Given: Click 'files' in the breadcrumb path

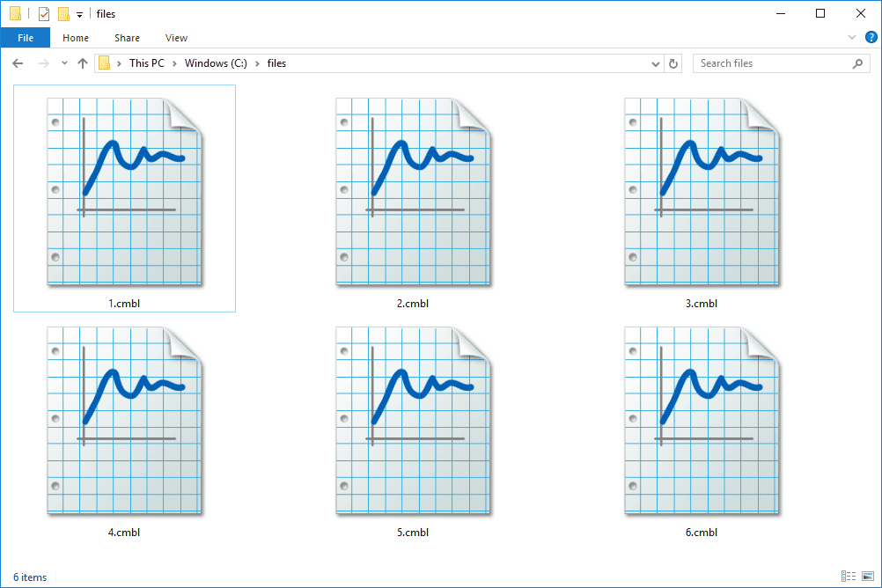Looking at the screenshot, I should 276,63.
